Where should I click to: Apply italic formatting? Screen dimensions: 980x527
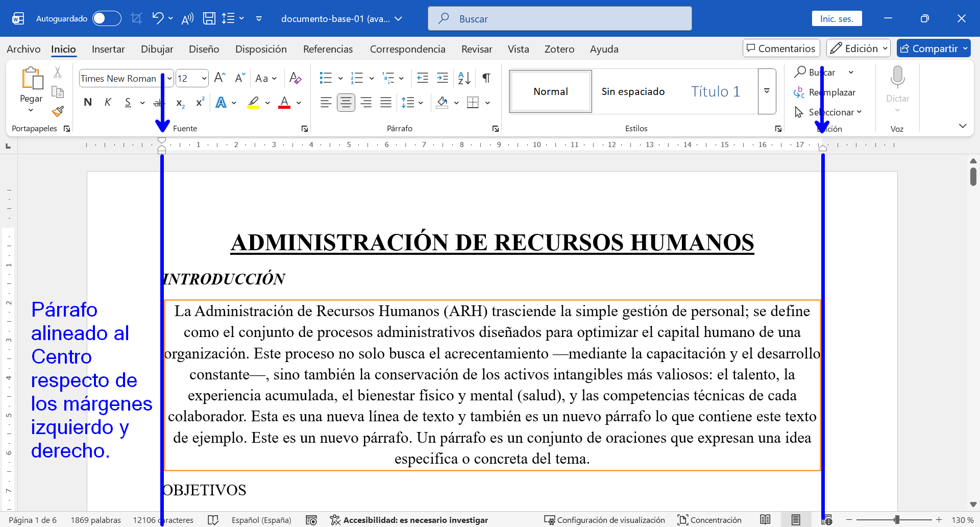108,102
